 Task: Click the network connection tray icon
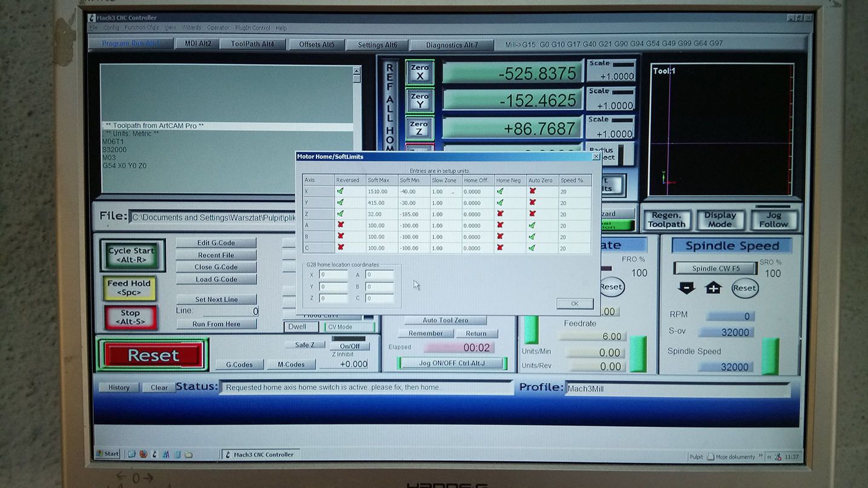[778, 457]
